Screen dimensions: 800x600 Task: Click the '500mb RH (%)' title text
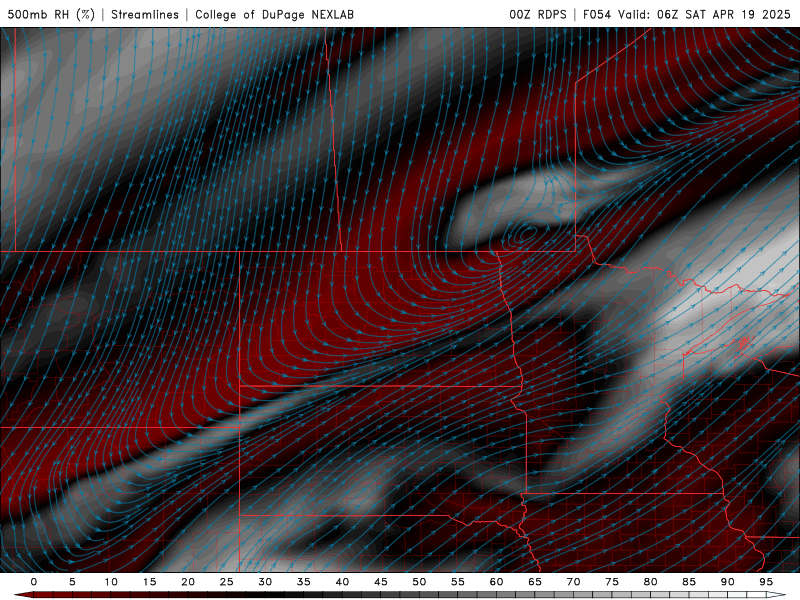(51, 14)
